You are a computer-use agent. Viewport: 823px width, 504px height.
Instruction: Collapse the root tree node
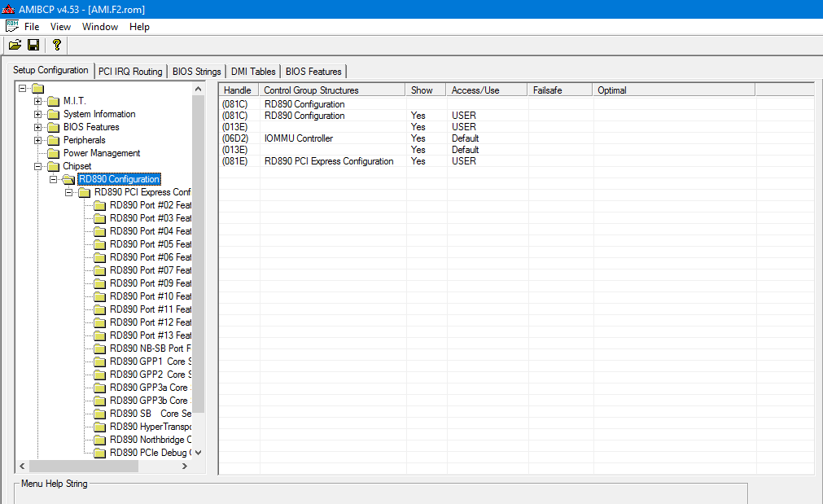[x=23, y=88]
